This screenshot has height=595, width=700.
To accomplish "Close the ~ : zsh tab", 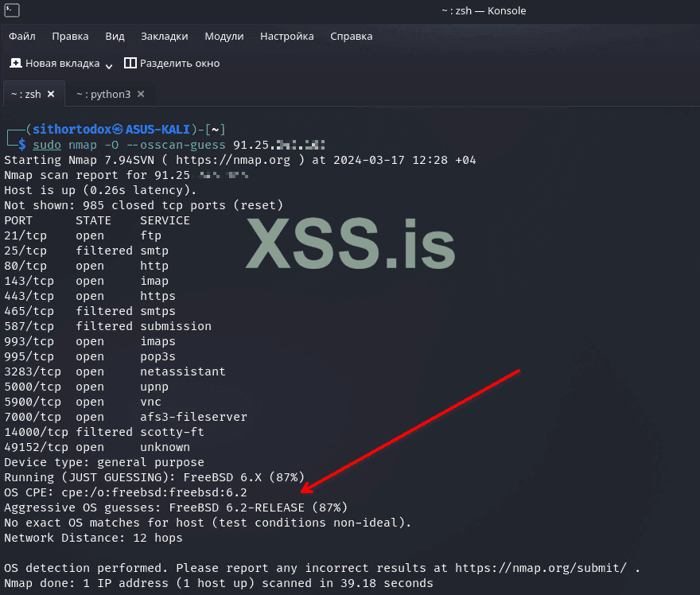I will 51,94.
